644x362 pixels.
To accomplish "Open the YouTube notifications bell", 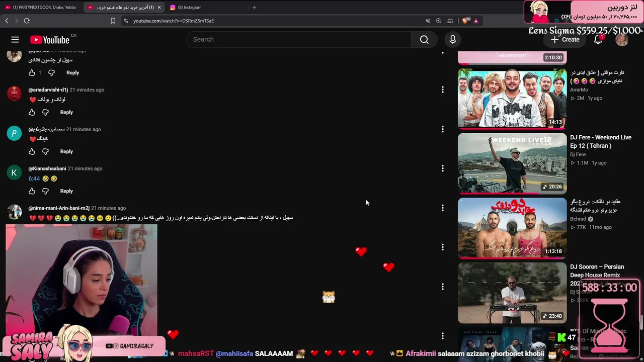I will coord(598,40).
